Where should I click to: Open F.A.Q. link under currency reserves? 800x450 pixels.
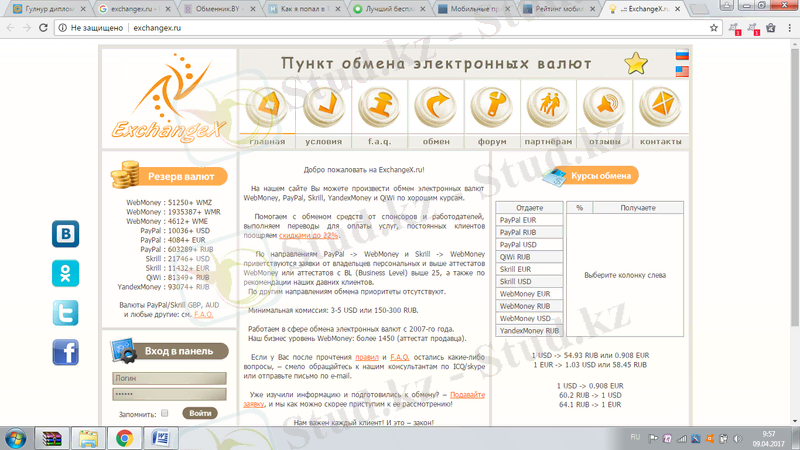click(204, 314)
